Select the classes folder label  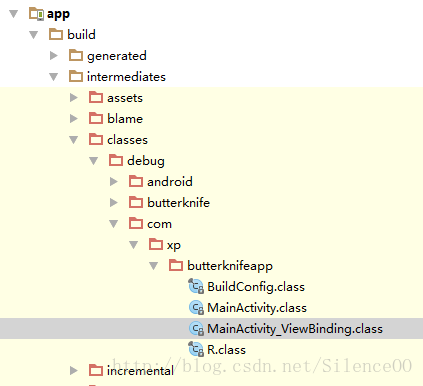pos(127,140)
